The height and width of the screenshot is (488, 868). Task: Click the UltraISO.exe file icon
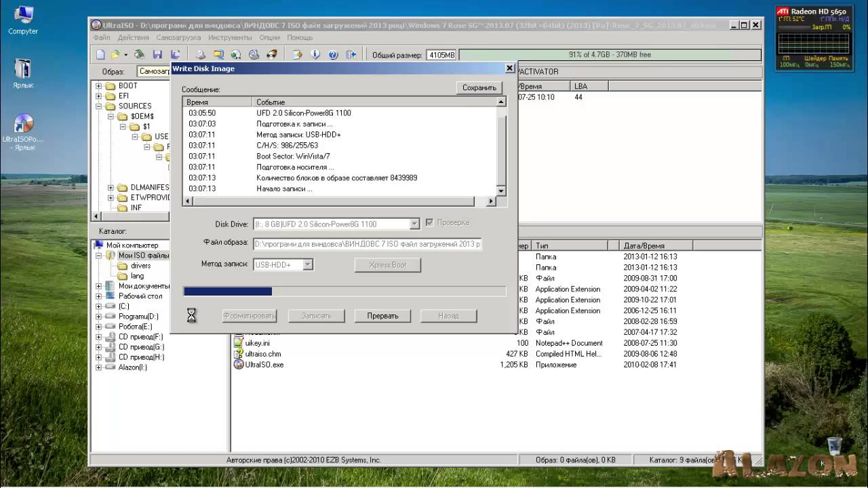coord(239,365)
